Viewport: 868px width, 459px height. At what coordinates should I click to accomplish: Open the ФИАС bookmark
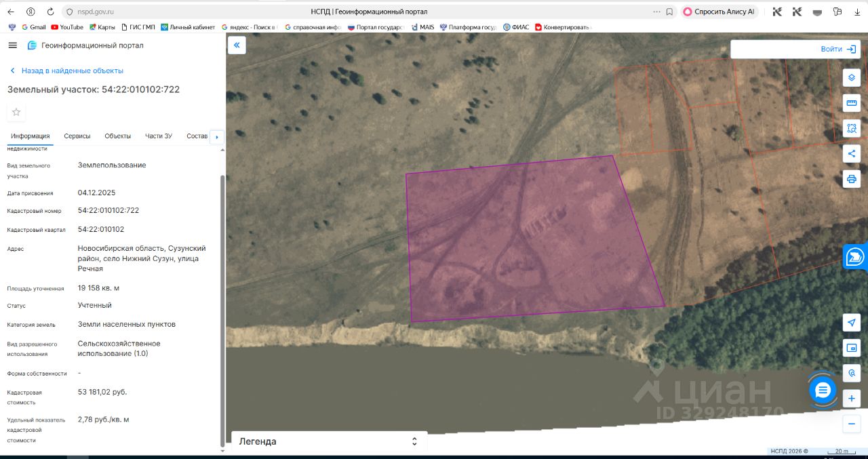point(516,27)
